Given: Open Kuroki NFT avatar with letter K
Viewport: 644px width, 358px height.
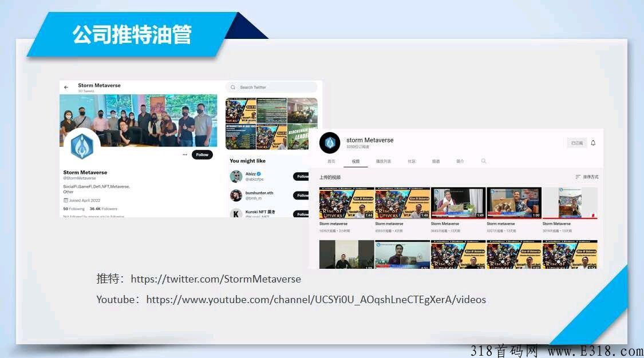Looking at the screenshot, I should (236, 214).
